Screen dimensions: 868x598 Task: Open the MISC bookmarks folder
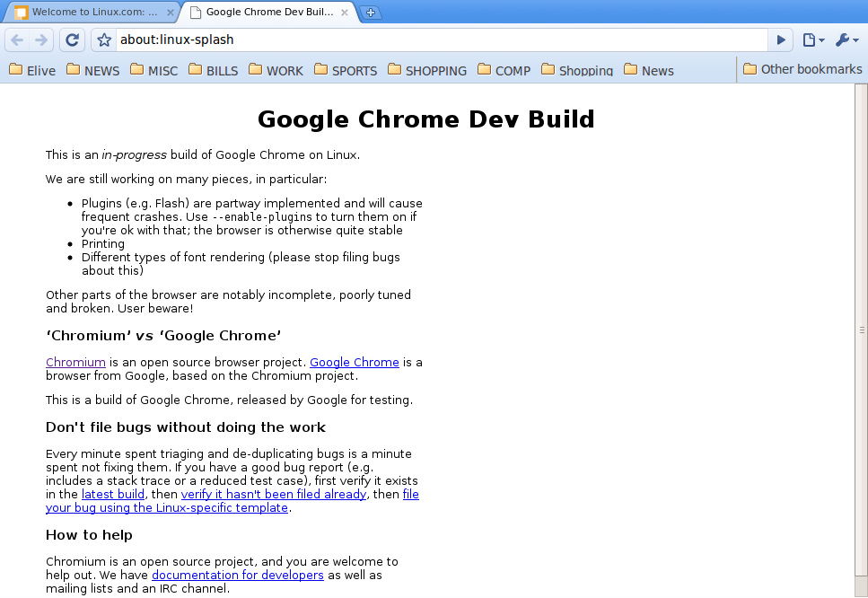(153, 70)
